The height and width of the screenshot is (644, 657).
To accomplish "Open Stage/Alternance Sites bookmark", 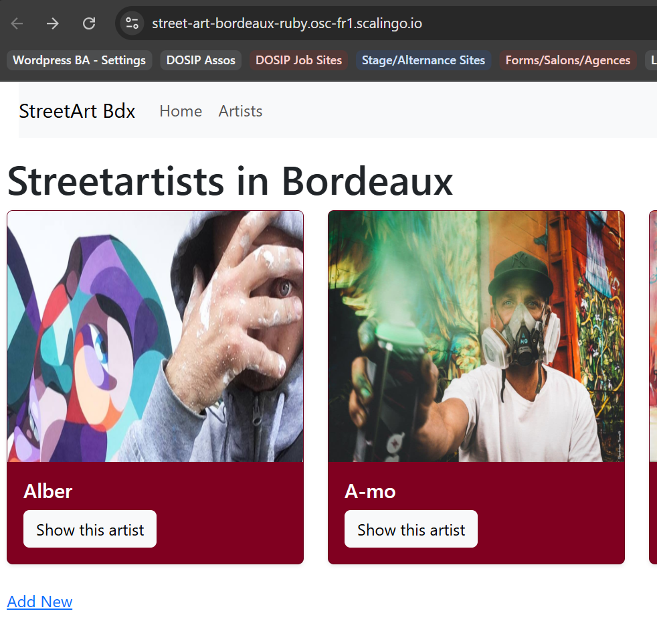I will tap(423, 60).
